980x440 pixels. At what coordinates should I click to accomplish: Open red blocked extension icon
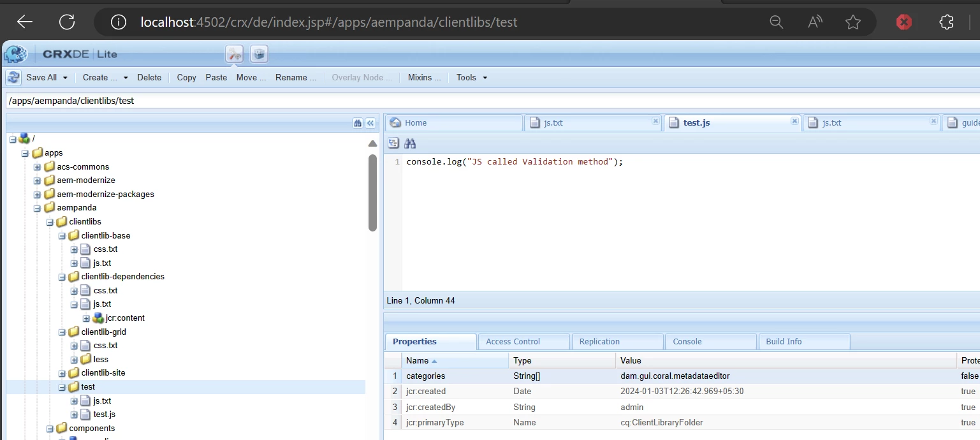904,22
